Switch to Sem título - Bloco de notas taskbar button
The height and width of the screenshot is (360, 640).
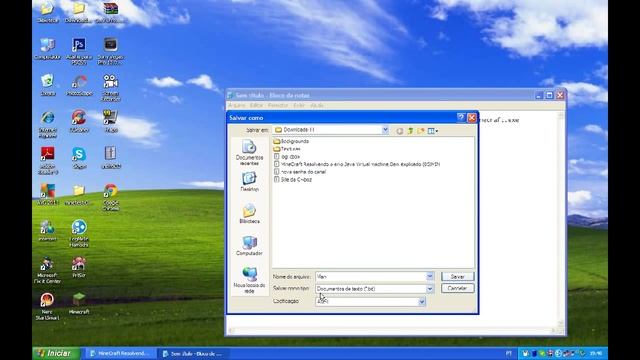point(193,353)
